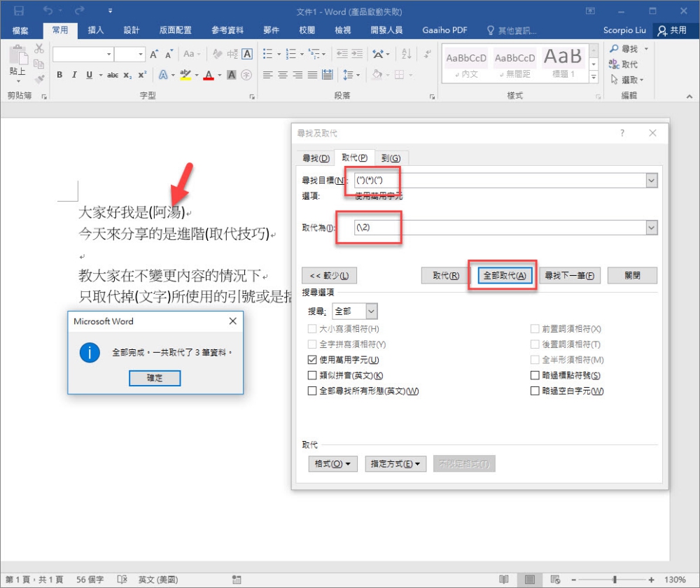Check 類似拼音(英文) option

pyautogui.click(x=312, y=375)
